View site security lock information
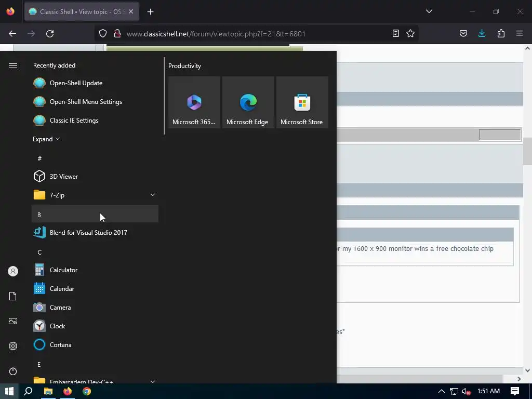The height and width of the screenshot is (399, 532). pyautogui.click(x=117, y=34)
